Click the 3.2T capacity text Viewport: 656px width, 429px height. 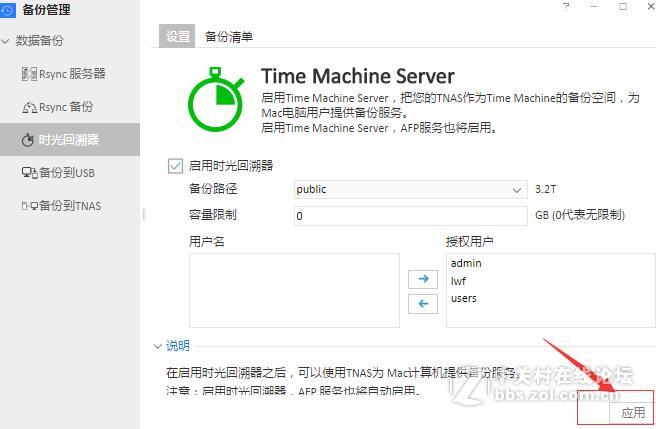pos(546,190)
